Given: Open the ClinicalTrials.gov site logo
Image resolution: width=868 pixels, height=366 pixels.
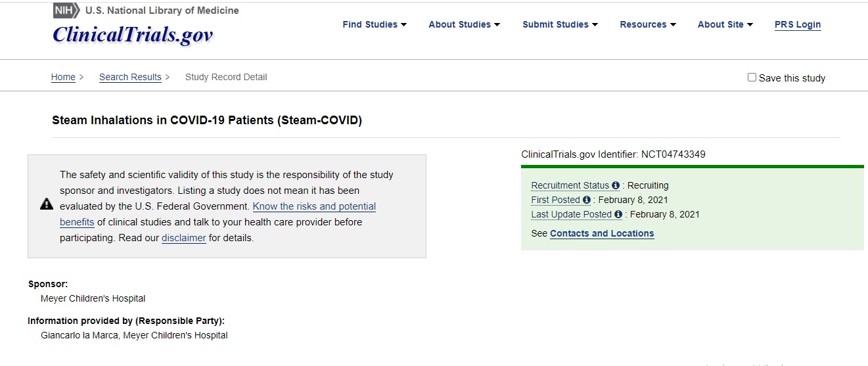Looking at the screenshot, I should [x=133, y=35].
